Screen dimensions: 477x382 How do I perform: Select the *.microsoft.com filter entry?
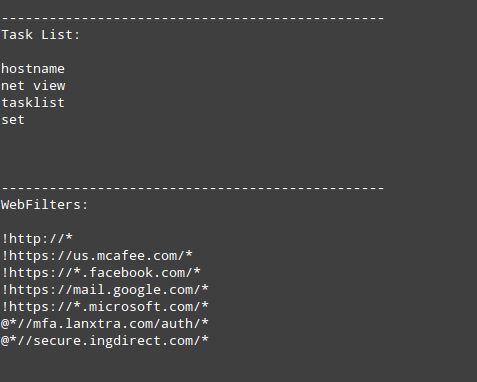click(x=105, y=307)
